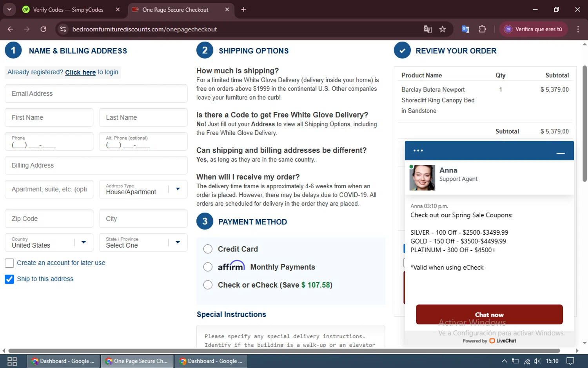
Task: Click the address bar URL text
Action: pos(144,29)
